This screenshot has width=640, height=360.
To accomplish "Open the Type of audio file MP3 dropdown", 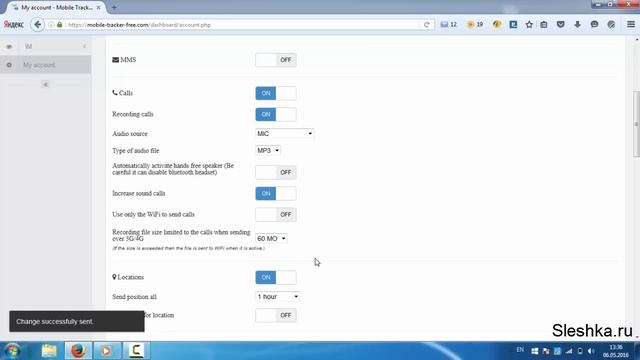I will 268,151.
